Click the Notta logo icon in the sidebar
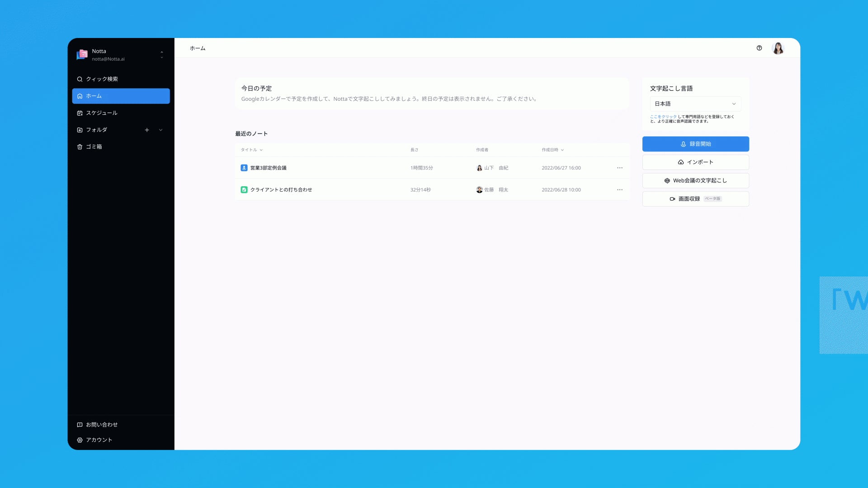 82,55
